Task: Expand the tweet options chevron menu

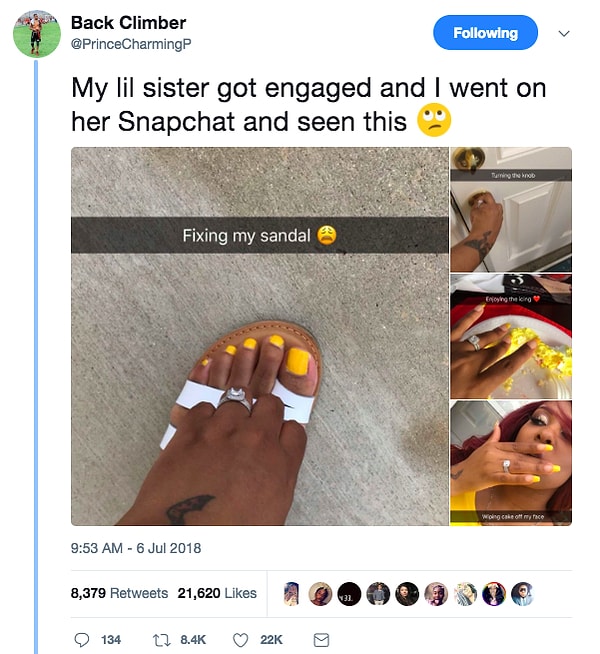Action: (563, 33)
